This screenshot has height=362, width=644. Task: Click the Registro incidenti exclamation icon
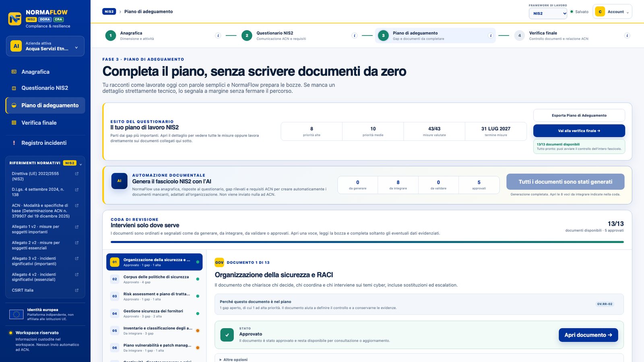tap(14, 143)
